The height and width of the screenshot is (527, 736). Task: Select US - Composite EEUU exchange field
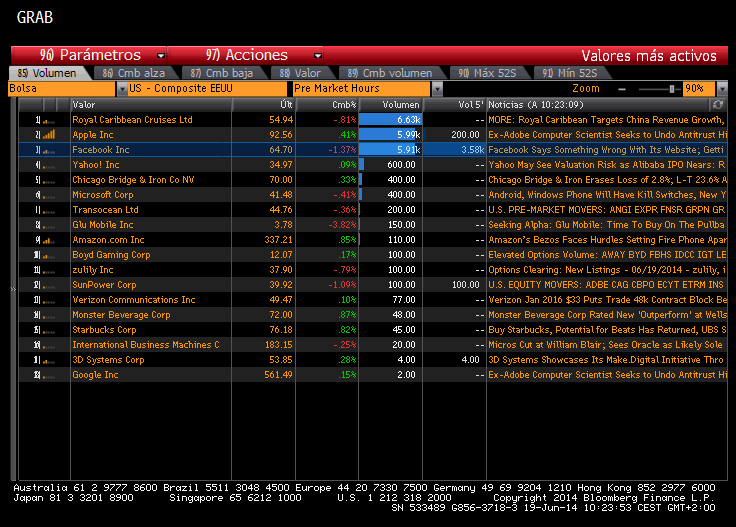(x=207, y=89)
